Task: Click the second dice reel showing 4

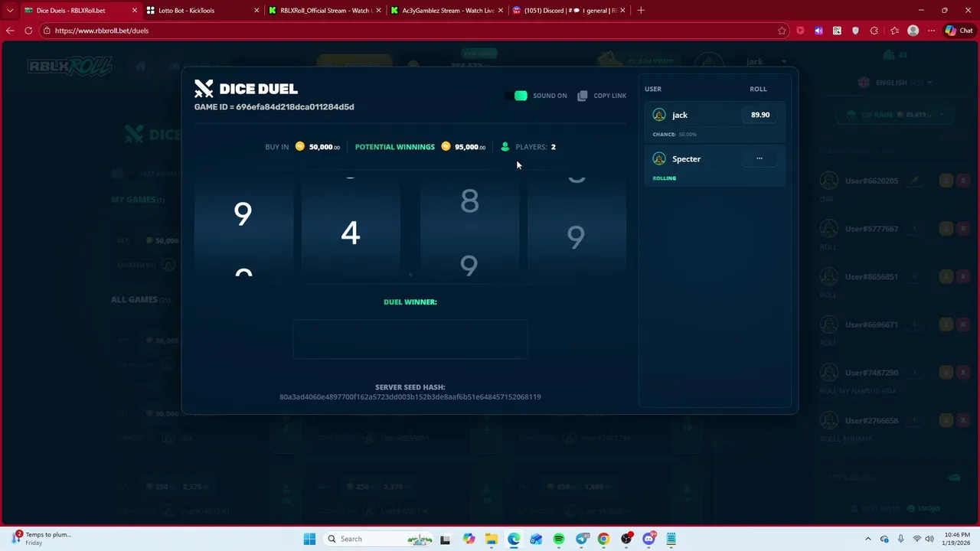Action: (351, 226)
